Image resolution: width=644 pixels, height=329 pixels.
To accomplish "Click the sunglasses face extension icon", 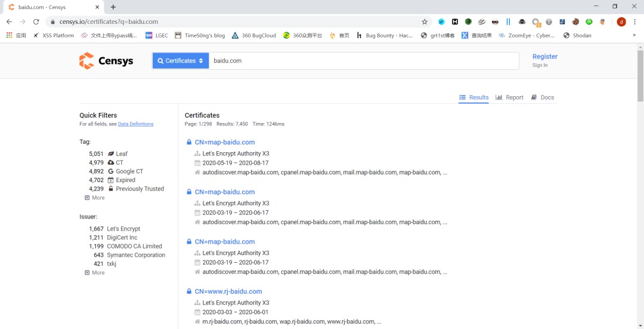I will pos(495,22).
